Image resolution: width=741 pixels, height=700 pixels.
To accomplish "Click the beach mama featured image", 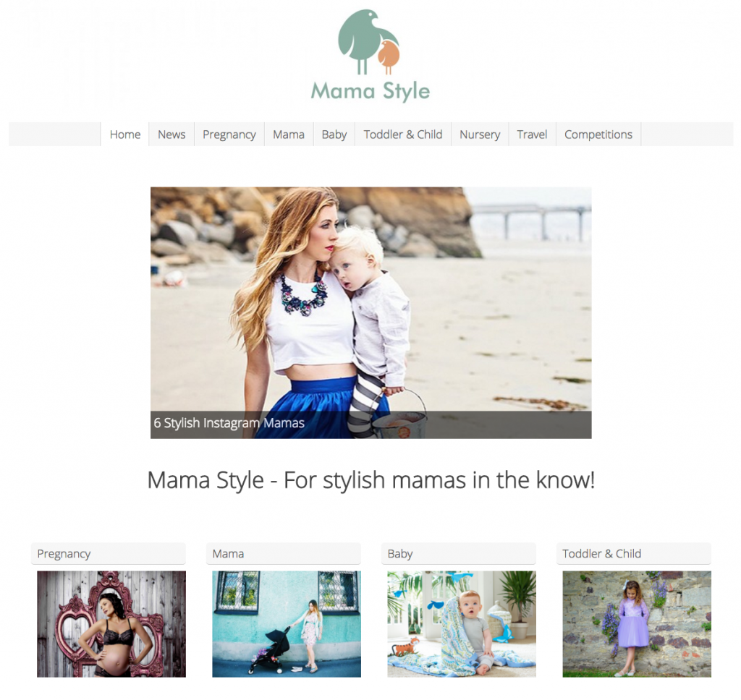I will pyautogui.click(x=371, y=299).
